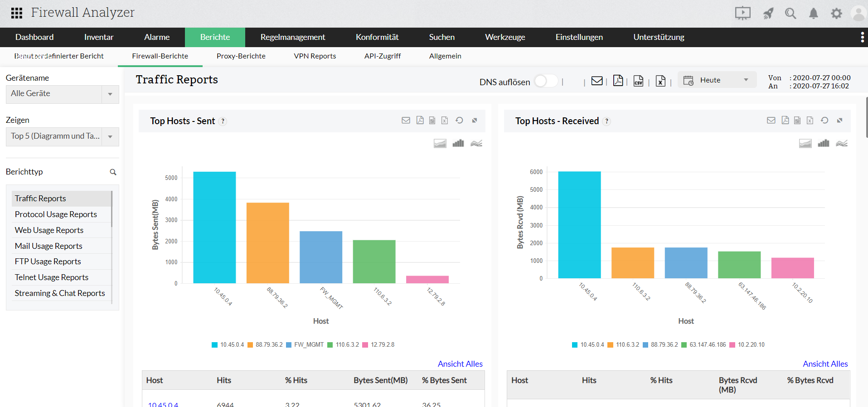
Task: Open the Heute time period dropdown
Action: pos(717,80)
